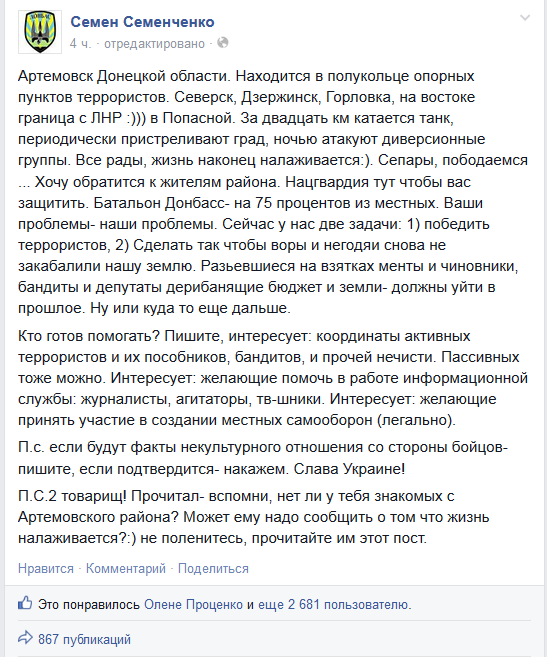Screen dimensions: 550x657
Task: View the '867 публикаций' shares list
Action: click(x=85, y=639)
